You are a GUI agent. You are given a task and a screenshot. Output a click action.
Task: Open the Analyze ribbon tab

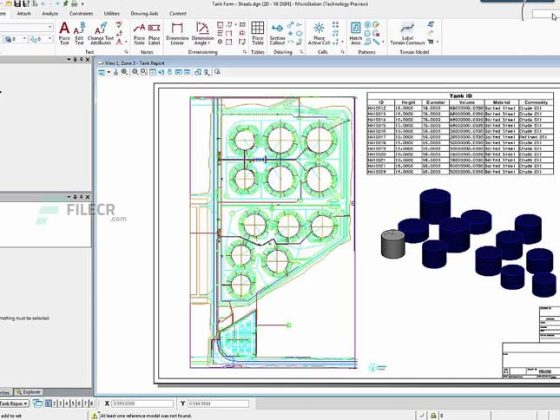(50, 14)
